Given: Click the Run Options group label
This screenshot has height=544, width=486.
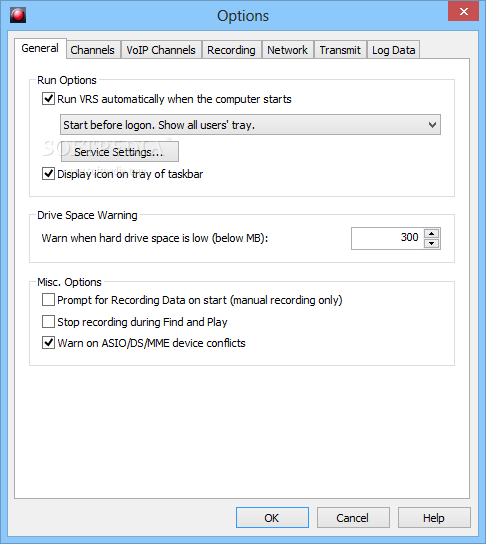Looking at the screenshot, I should [x=67, y=80].
